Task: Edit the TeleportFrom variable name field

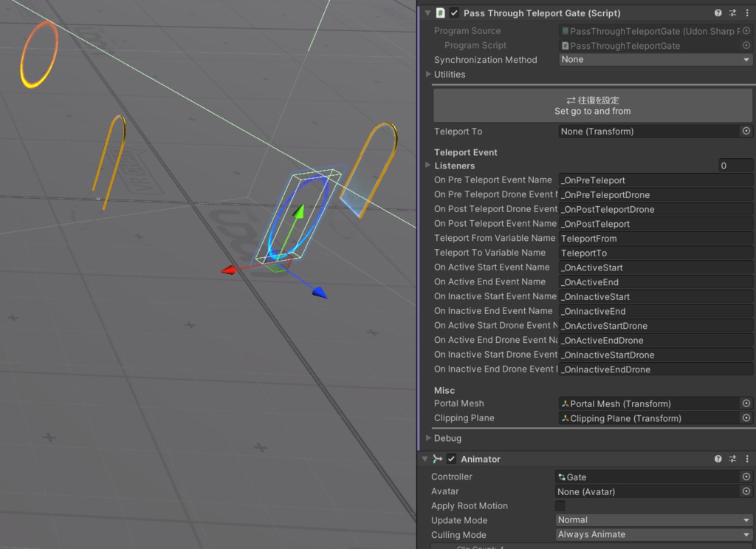Action: pos(656,238)
